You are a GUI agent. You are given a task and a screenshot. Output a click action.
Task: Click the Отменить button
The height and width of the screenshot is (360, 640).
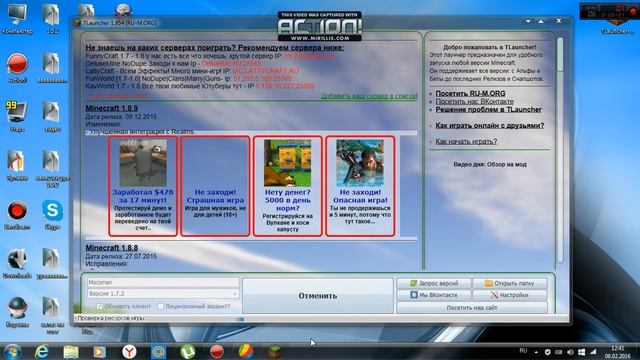point(318,296)
